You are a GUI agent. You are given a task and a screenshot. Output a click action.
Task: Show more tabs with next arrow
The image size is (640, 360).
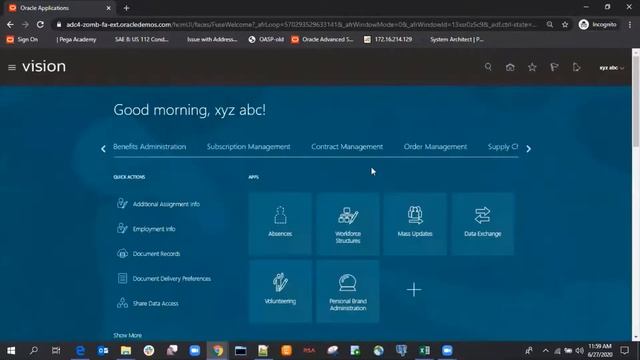[x=529, y=149]
